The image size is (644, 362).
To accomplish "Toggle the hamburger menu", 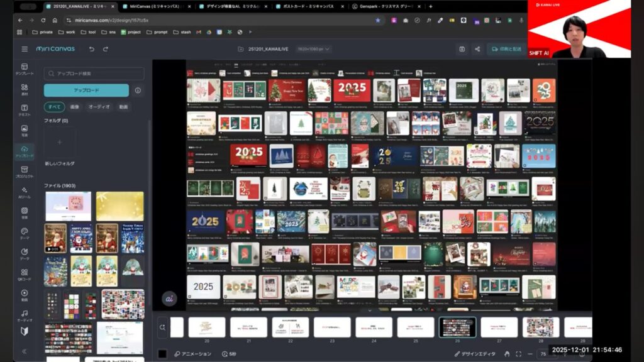I will click(25, 49).
